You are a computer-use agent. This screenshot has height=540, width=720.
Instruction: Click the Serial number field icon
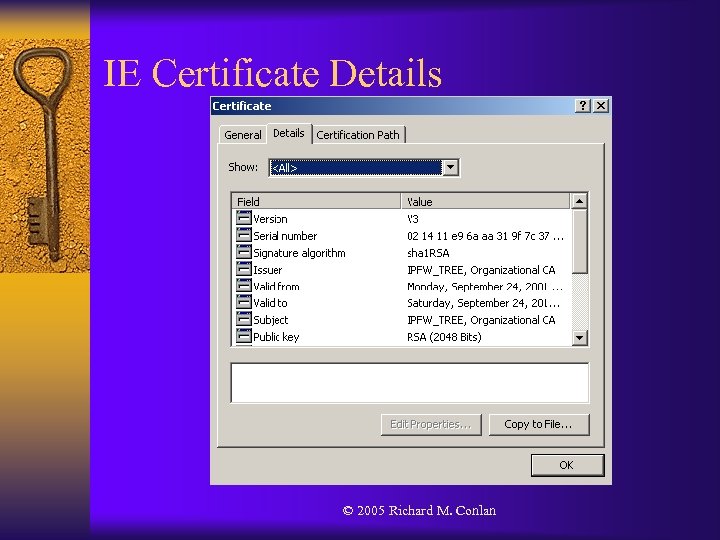244,235
